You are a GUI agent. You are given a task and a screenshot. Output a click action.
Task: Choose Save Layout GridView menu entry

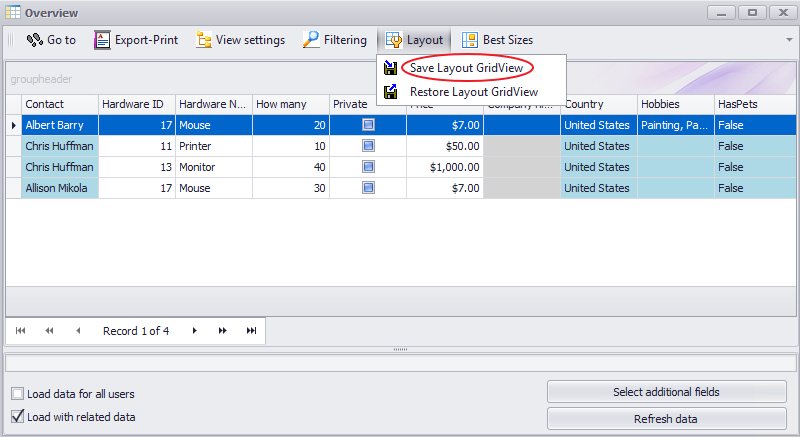[x=466, y=68]
